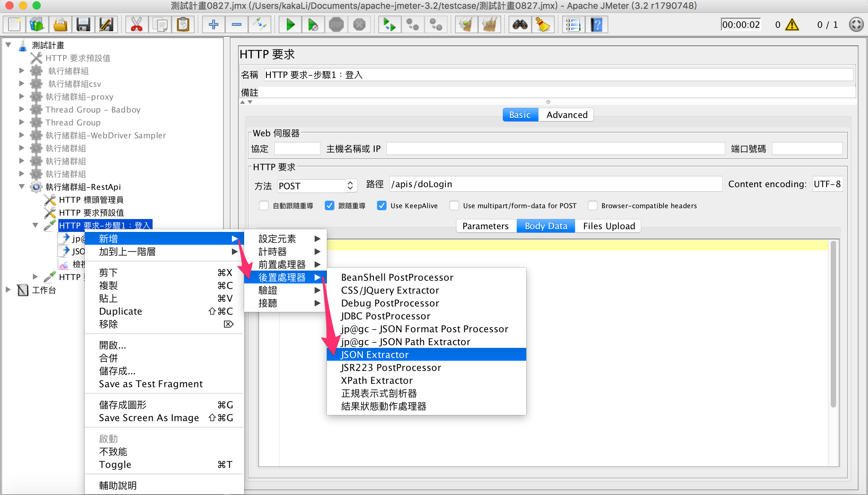
Task: Click the Toggle arrows toolbar icon
Action: pos(259,24)
